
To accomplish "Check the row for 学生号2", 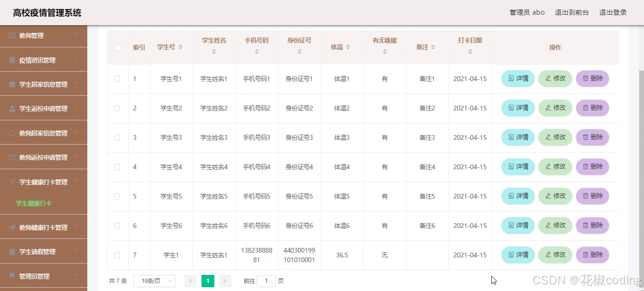I will coord(117,108).
